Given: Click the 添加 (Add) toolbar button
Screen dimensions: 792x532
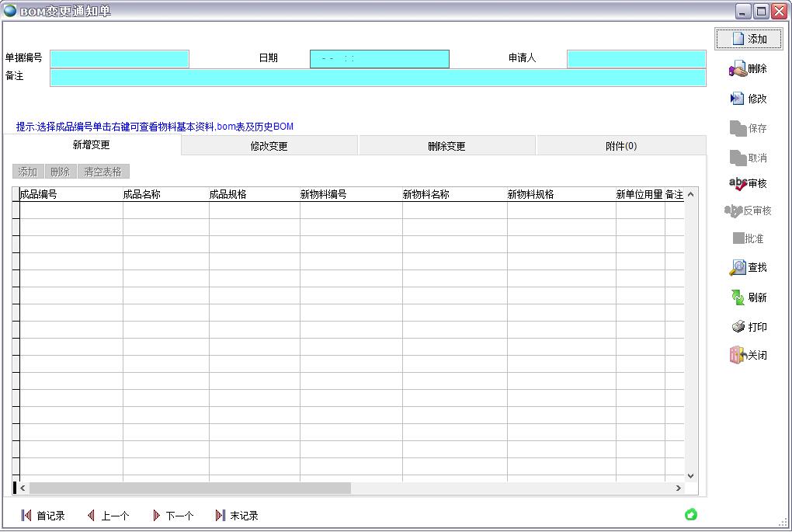Looking at the screenshot, I should click(749, 39).
